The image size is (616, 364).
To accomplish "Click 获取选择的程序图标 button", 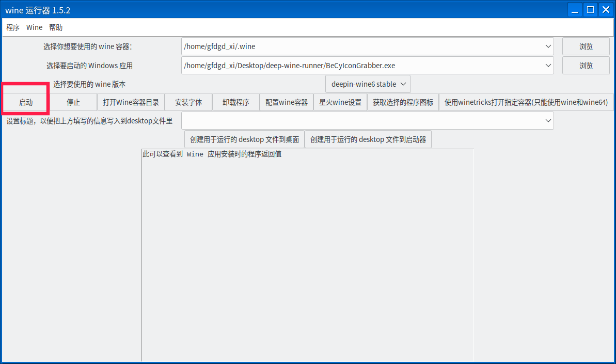I will (x=403, y=102).
